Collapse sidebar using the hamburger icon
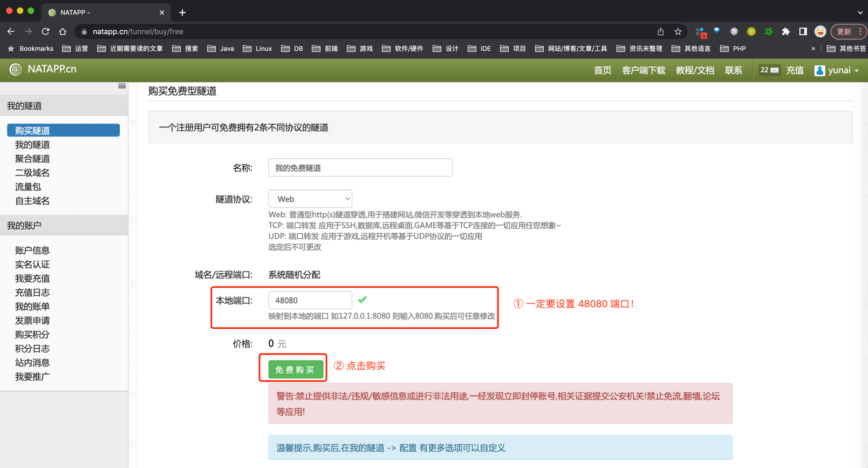This screenshot has width=868, height=468. (x=122, y=86)
